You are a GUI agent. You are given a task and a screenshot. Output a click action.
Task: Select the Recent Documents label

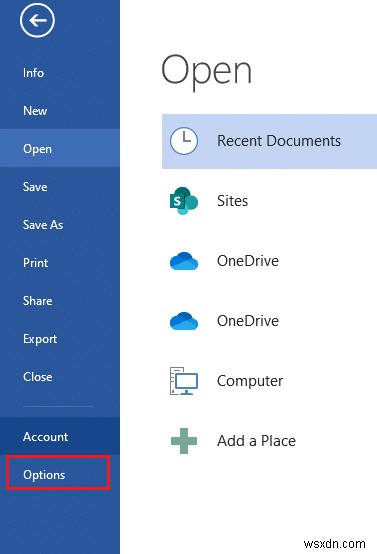(x=279, y=141)
